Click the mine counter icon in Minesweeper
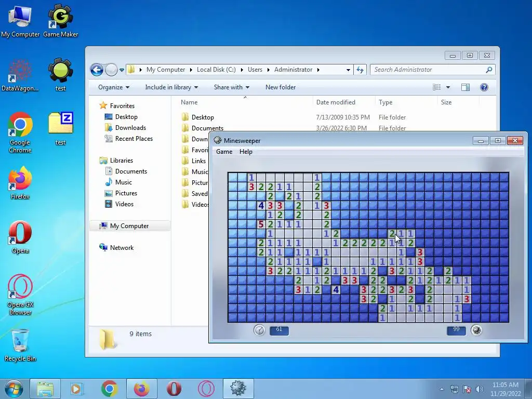532x399 pixels. point(476,330)
